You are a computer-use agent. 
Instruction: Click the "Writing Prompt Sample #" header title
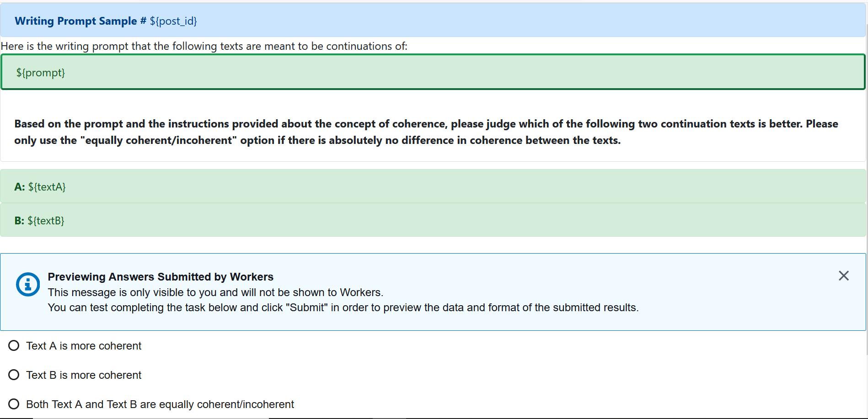tap(80, 21)
